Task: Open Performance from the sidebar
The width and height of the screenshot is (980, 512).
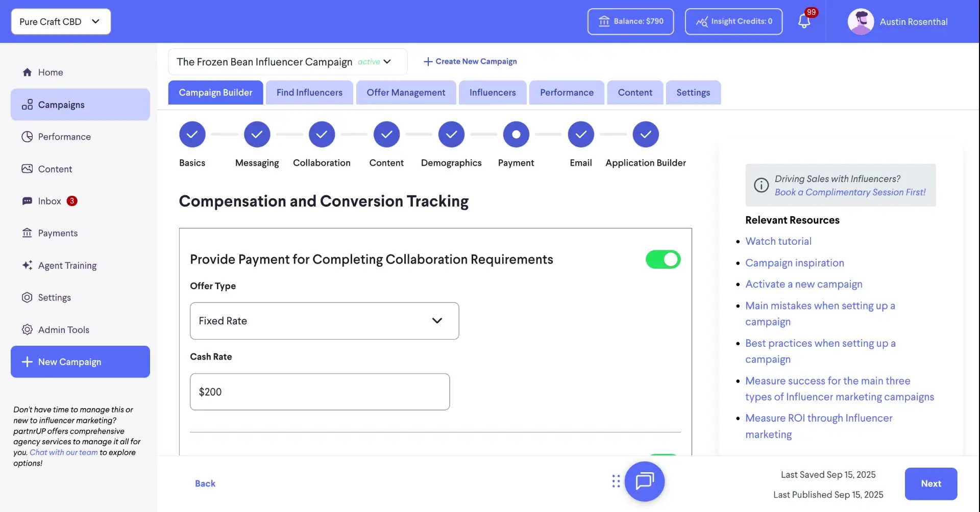Action: point(27,137)
